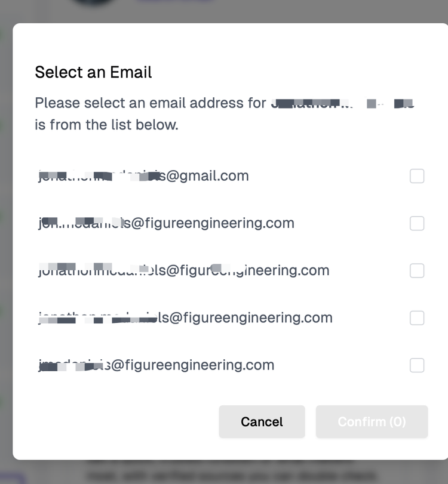The image size is (448, 484).
Task: Click the "Please select an email address" text
Action: tap(149, 103)
